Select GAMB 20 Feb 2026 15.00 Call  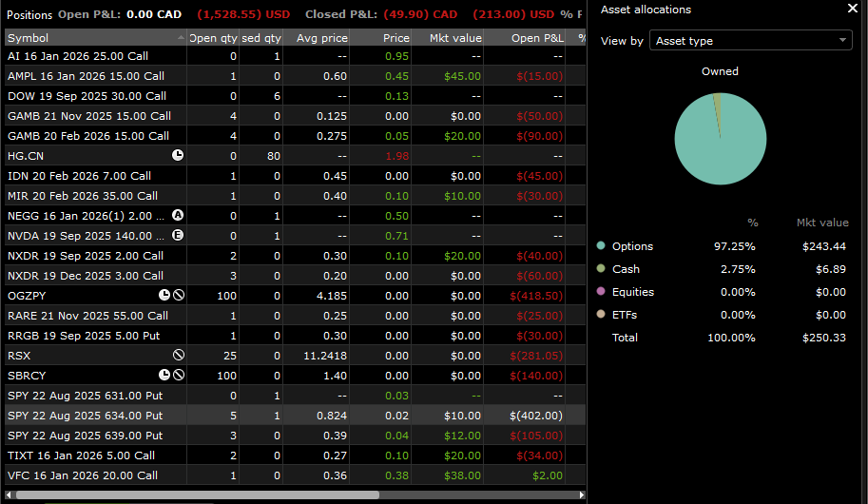pos(88,136)
